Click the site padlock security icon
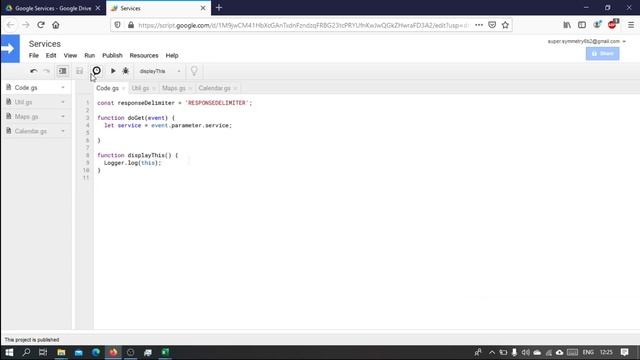640x360 pixels. [131, 25]
